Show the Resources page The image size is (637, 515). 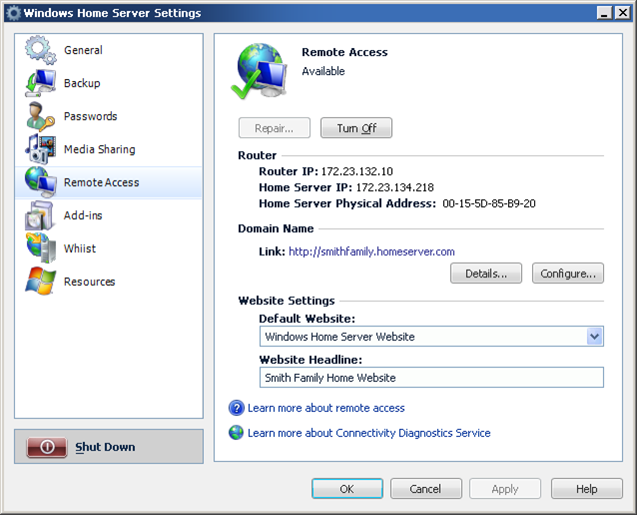click(108, 281)
